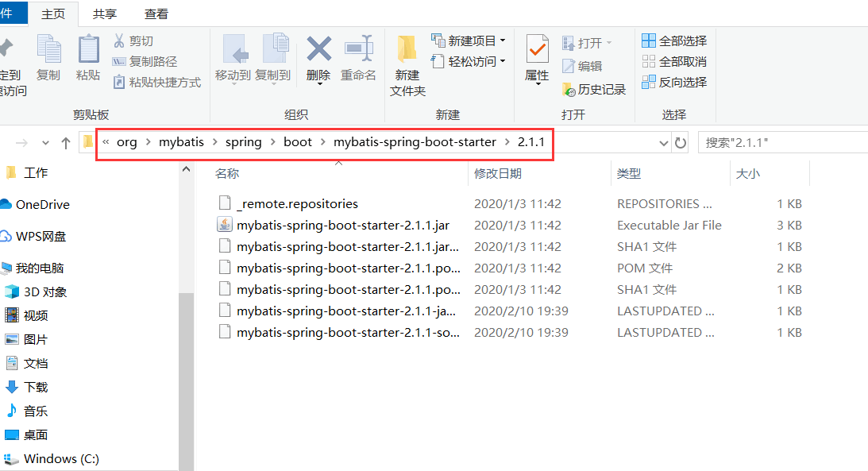Screen dimensions: 868x471
Task: Open 视频 folder in sidebar
Action: coord(26,315)
